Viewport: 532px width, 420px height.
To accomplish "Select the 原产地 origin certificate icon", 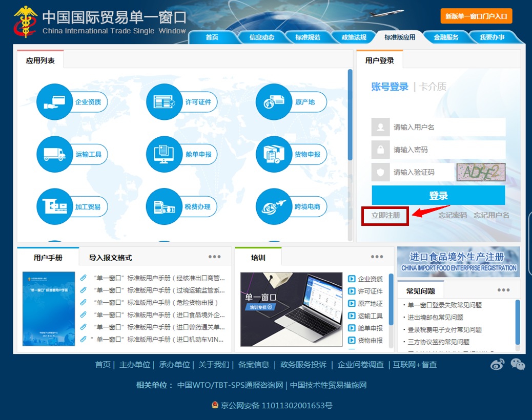I will click(274, 102).
